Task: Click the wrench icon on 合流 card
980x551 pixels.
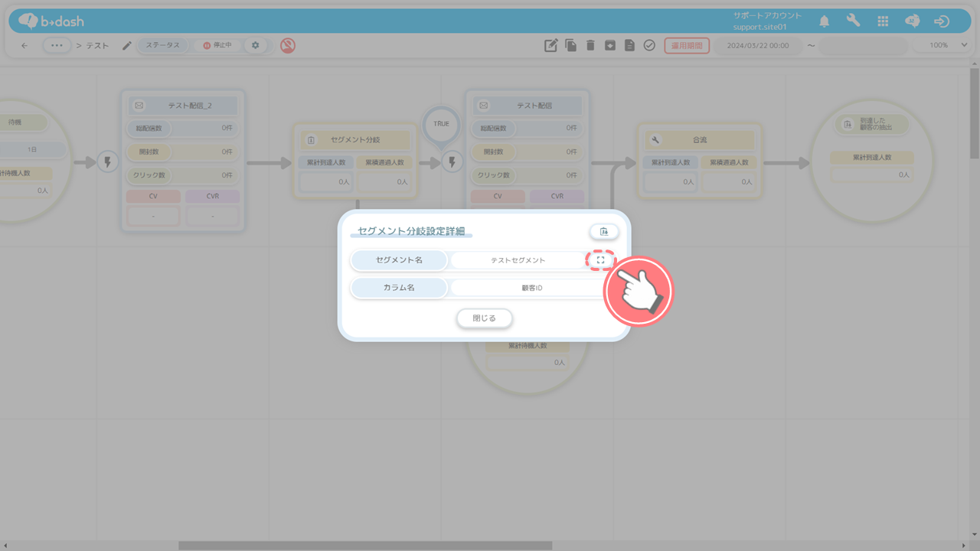Action: click(655, 140)
